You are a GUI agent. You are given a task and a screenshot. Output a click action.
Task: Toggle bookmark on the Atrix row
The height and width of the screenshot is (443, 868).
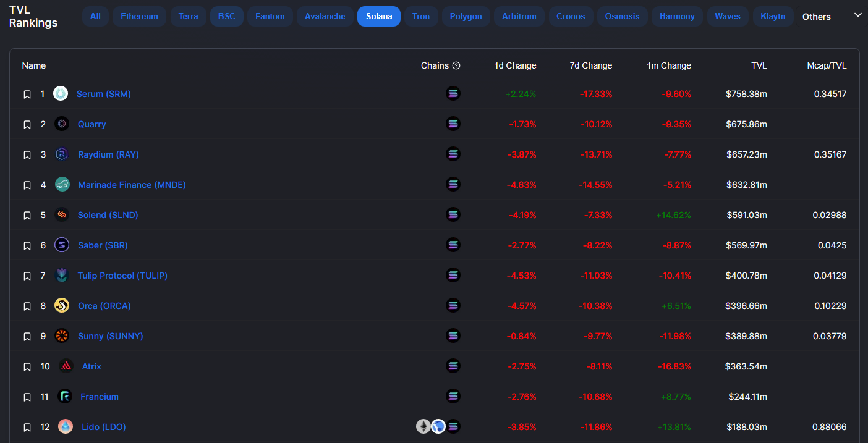coord(27,367)
